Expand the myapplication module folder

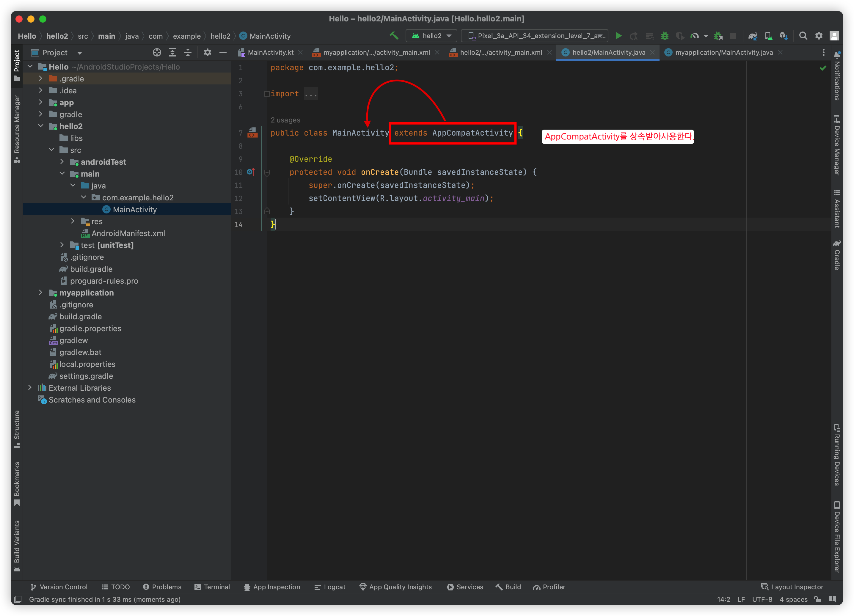[41, 293]
